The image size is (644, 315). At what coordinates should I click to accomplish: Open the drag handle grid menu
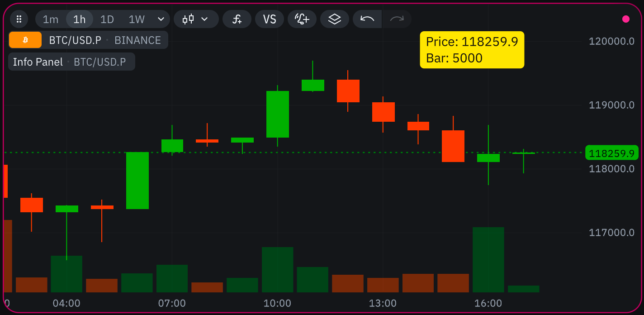point(19,19)
